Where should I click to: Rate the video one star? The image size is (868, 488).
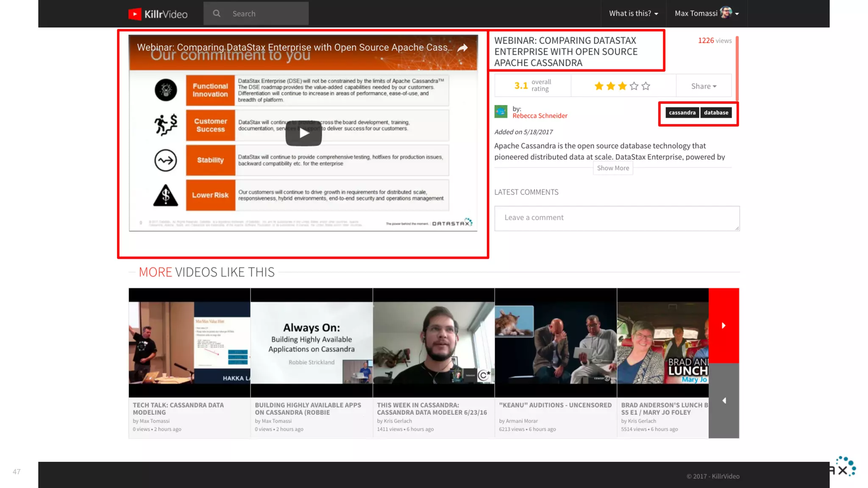599,86
